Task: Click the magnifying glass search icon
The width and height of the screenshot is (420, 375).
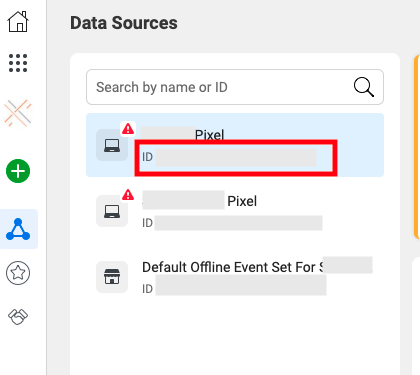Action: coord(364,87)
